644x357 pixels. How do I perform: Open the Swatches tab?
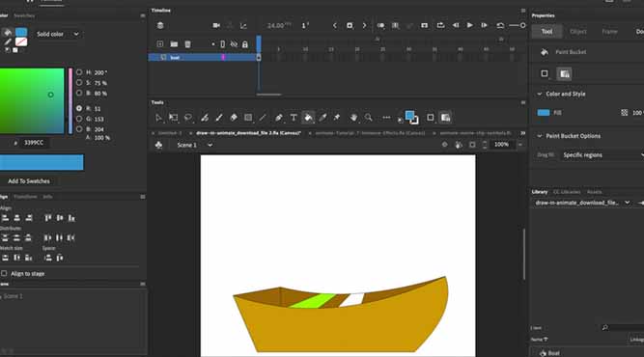[24, 15]
